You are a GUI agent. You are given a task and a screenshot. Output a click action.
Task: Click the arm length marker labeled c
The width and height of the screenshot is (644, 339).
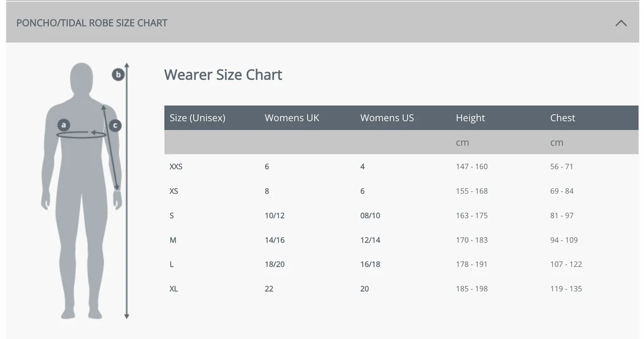(114, 126)
